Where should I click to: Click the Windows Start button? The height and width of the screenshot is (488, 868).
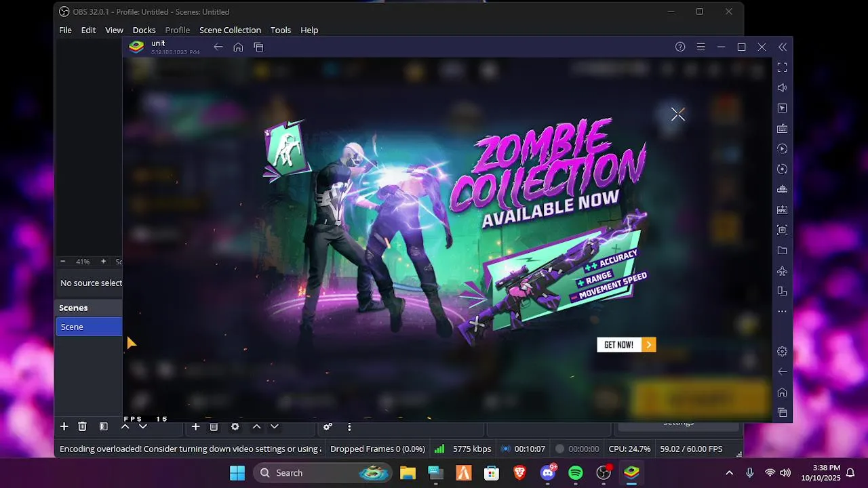(237, 473)
